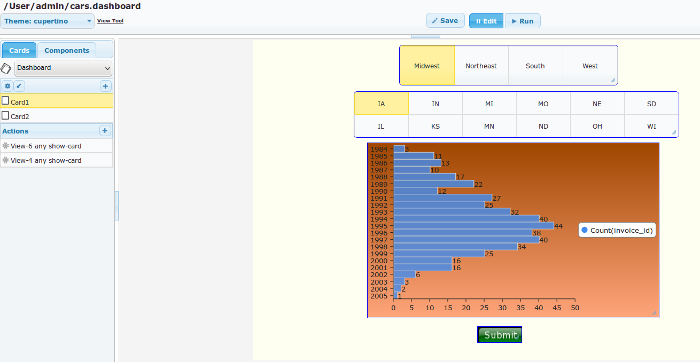
Task: Click the region selector's resize handle icon
Action: pos(613,80)
